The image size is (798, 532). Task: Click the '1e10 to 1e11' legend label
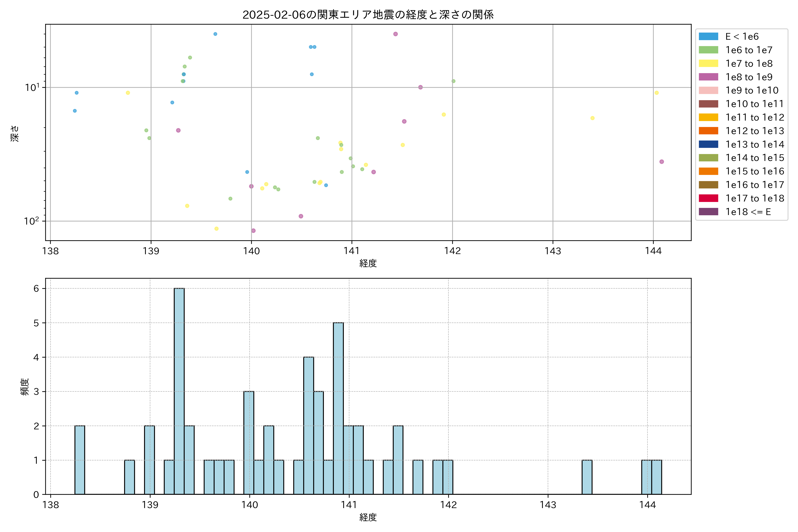[x=755, y=104]
